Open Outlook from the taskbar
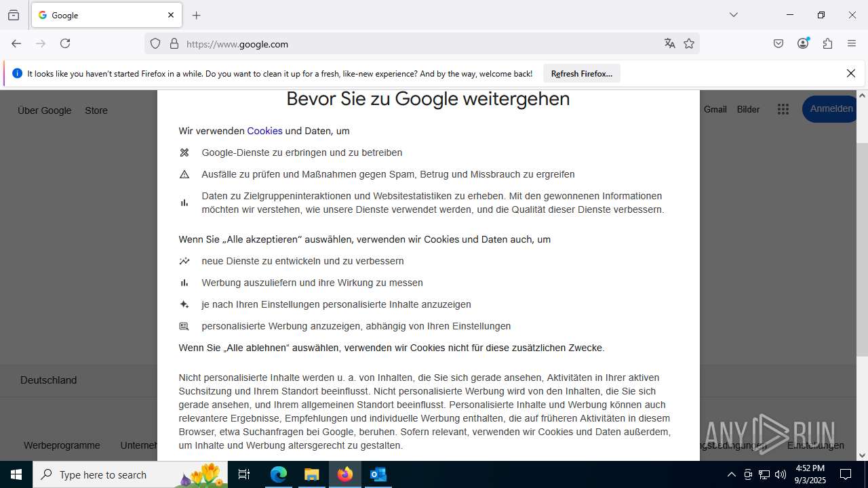Viewport: 868px width, 488px height. coord(378,474)
